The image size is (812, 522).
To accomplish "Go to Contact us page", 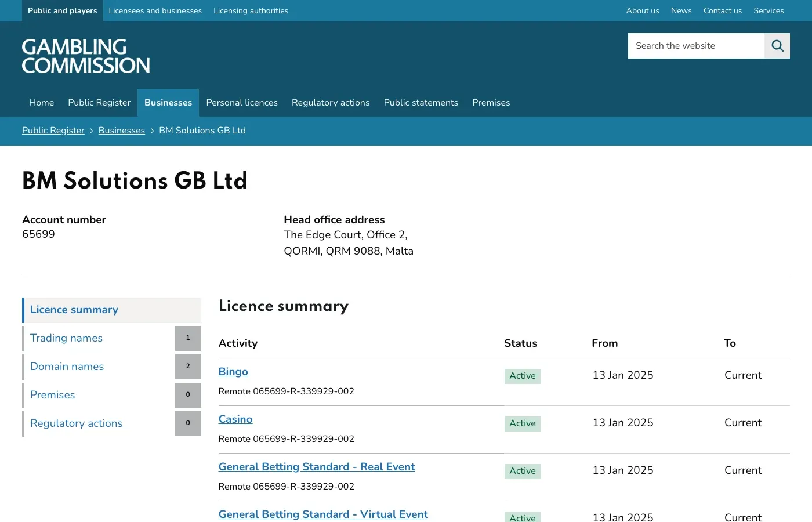I will pyautogui.click(x=723, y=10).
